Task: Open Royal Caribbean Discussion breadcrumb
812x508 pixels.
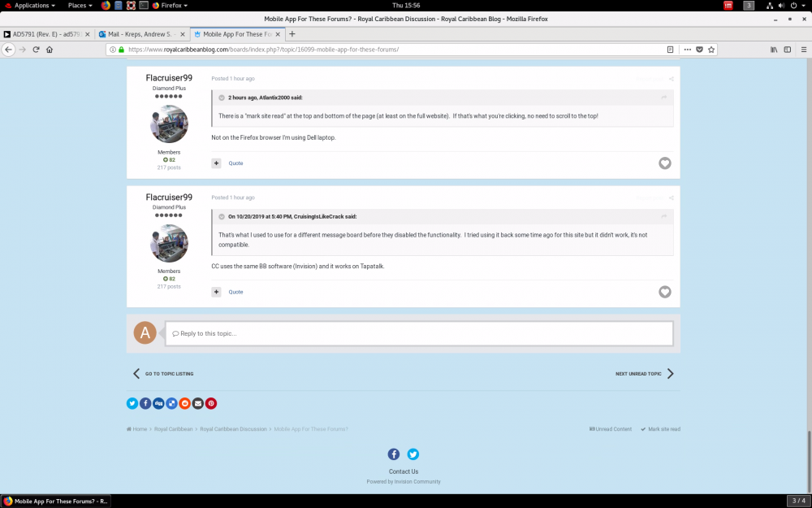Action: click(233, 429)
